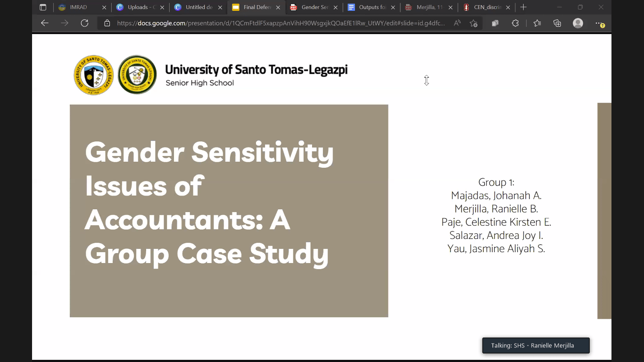Switch to the IMRAD tab
The image size is (644, 362).
coord(78,8)
